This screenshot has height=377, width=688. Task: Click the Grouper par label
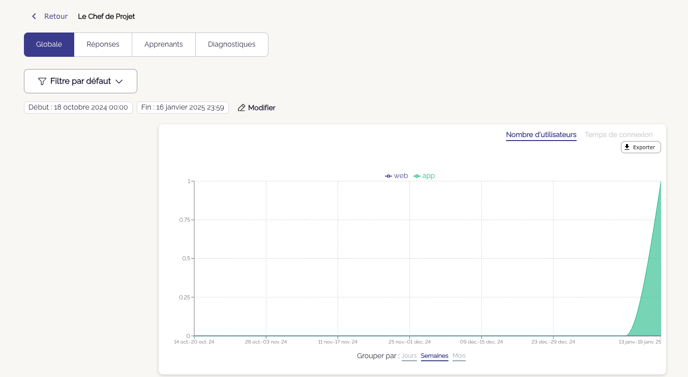point(378,356)
